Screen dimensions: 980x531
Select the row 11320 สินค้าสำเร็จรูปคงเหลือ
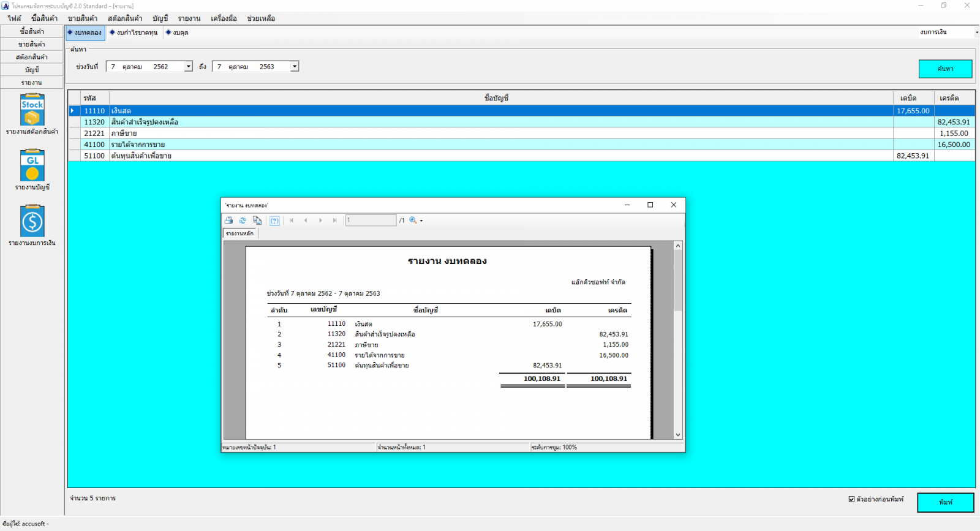coord(521,122)
